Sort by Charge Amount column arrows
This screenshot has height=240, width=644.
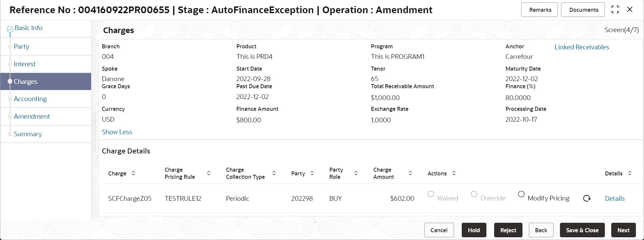point(410,173)
